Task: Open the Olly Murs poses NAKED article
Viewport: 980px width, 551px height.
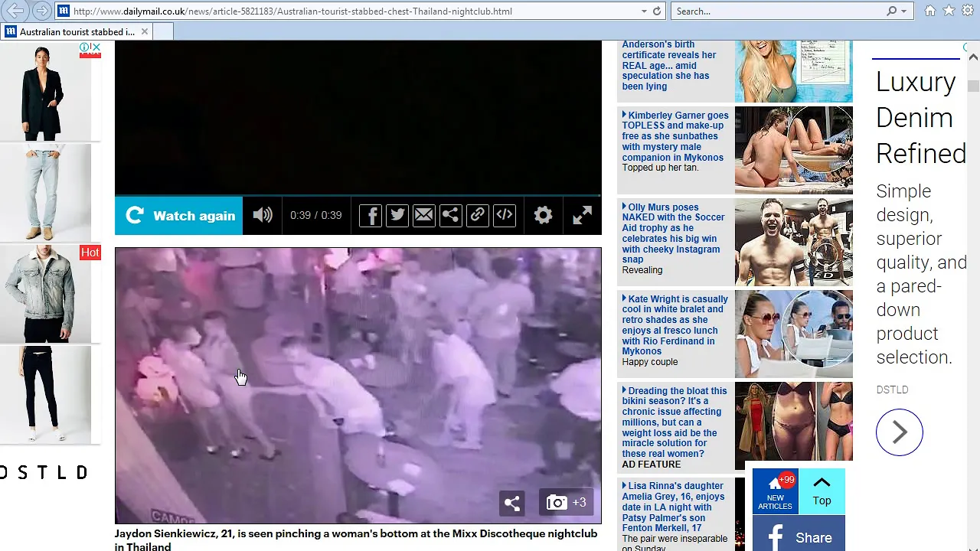Action: pyautogui.click(x=673, y=233)
